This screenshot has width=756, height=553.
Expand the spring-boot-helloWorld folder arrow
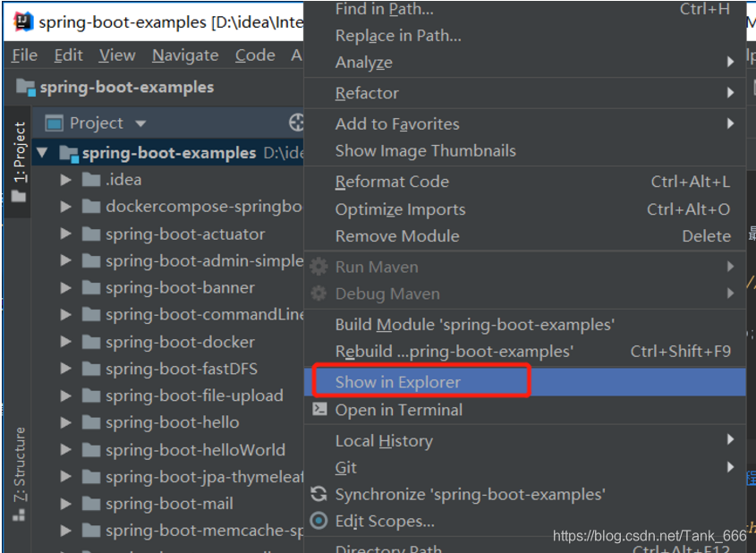(x=65, y=450)
